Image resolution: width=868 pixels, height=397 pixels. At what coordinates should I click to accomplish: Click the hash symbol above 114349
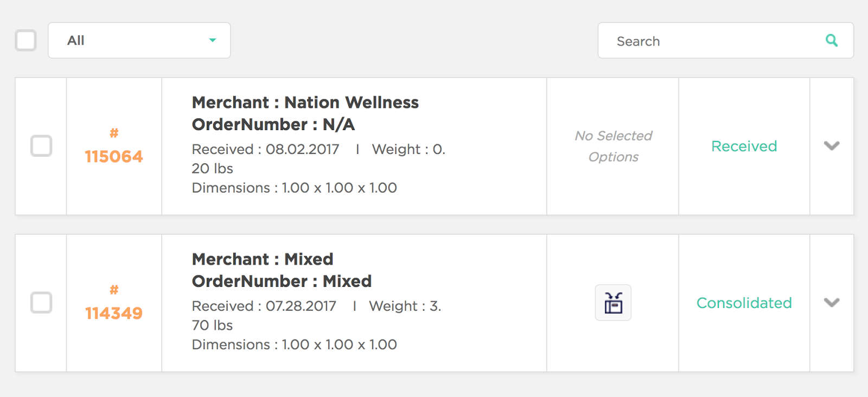tap(114, 290)
